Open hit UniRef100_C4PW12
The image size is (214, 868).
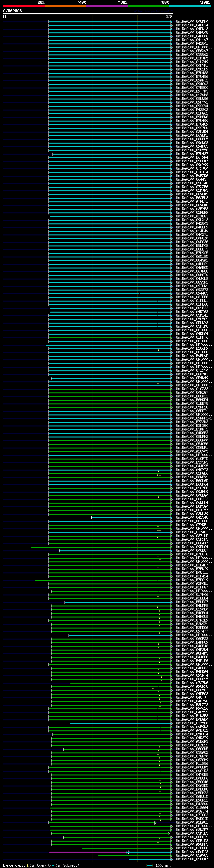pyautogui.click(x=192, y=29)
